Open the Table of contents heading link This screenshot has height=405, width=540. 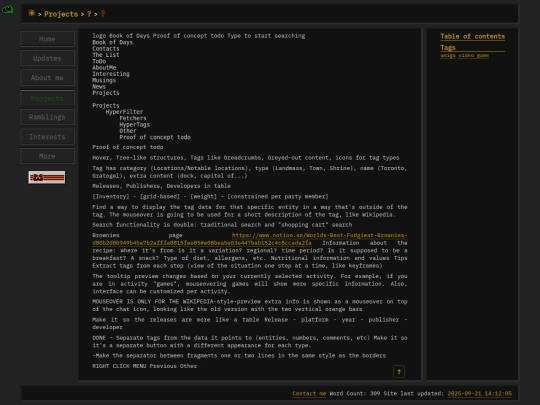pyautogui.click(x=472, y=37)
